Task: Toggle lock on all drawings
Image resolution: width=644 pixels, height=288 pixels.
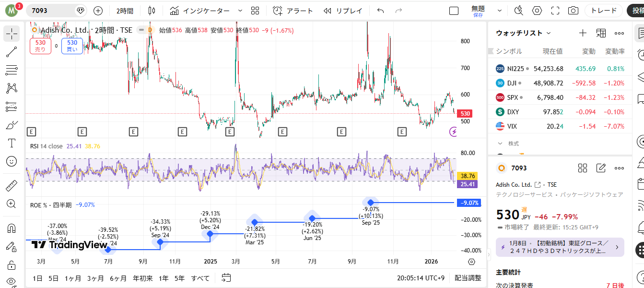Action: [x=12, y=264]
